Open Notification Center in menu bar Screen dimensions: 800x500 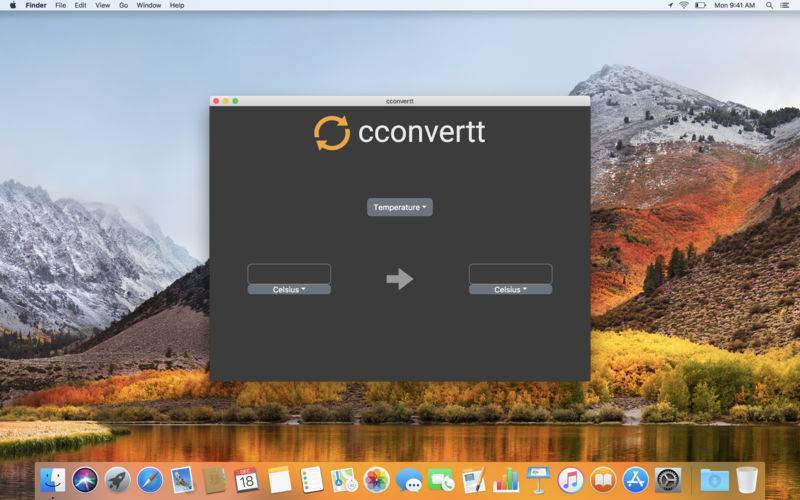point(788,5)
